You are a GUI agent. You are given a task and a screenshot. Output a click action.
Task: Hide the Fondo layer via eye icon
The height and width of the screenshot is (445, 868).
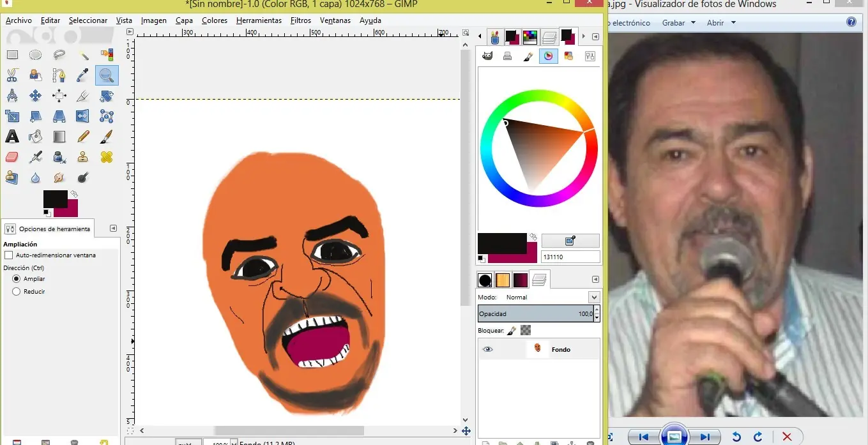pos(488,349)
